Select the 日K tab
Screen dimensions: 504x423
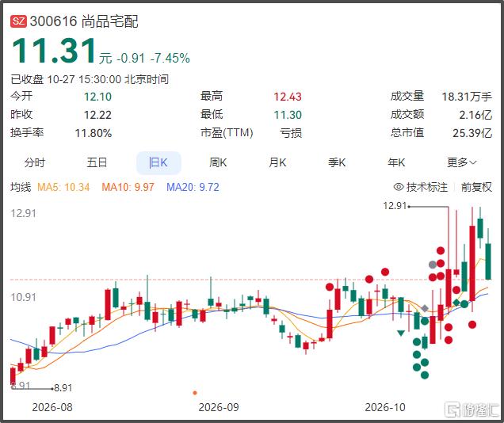tap(158, 163)
